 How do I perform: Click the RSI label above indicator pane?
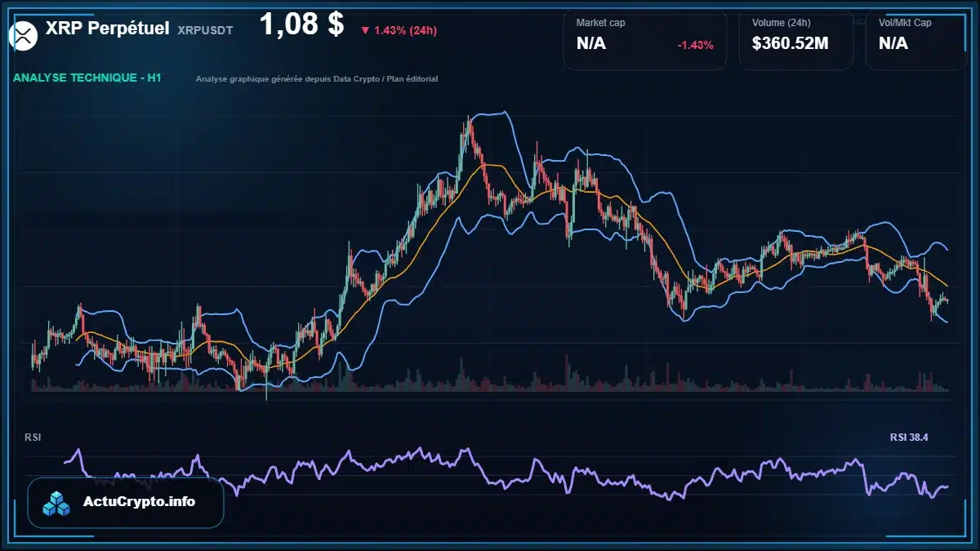33,438
